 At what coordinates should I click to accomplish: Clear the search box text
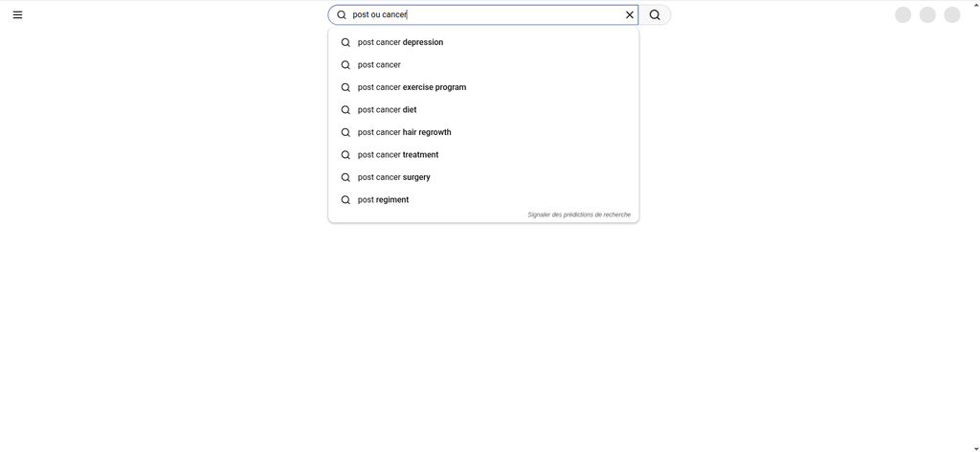click(630, 15)
